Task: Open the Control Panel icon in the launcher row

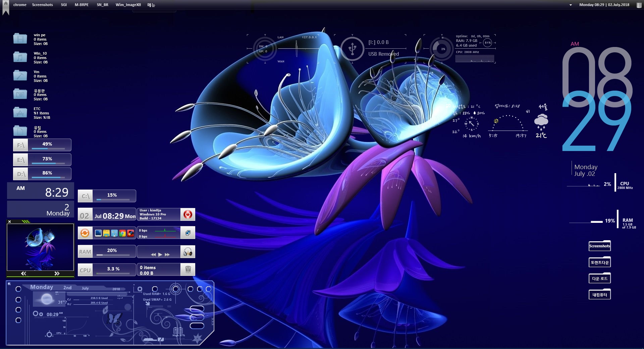Action: click(114, 233)
